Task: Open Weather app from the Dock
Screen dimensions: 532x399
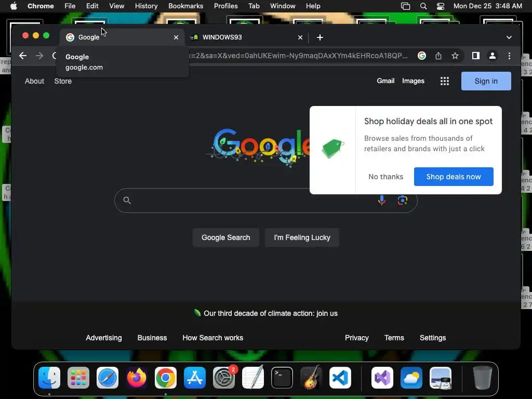Action: tap(411, 378)
